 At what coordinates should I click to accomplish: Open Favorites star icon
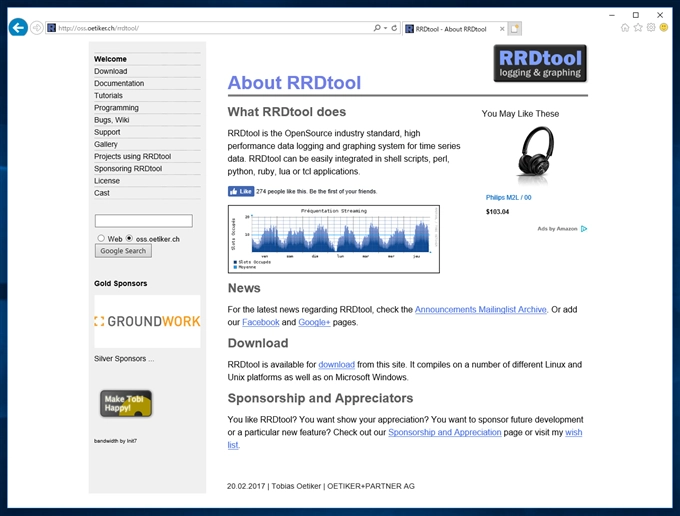(x=638, y=28)
